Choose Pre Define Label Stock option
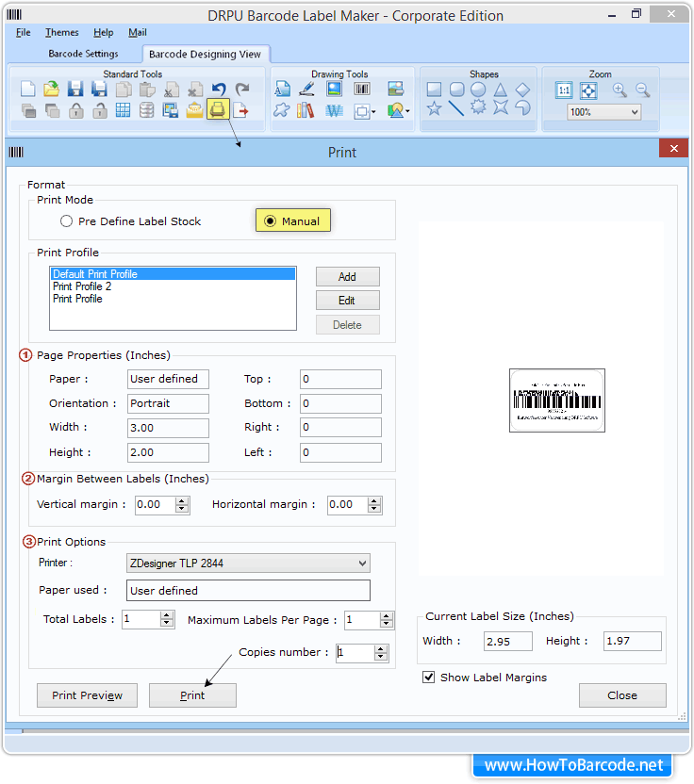The image size is (694, 784). point(66,221)
